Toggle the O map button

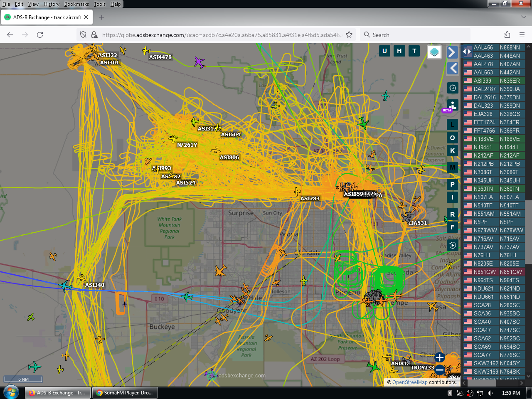pyautogui.click(x=453, y=138)
